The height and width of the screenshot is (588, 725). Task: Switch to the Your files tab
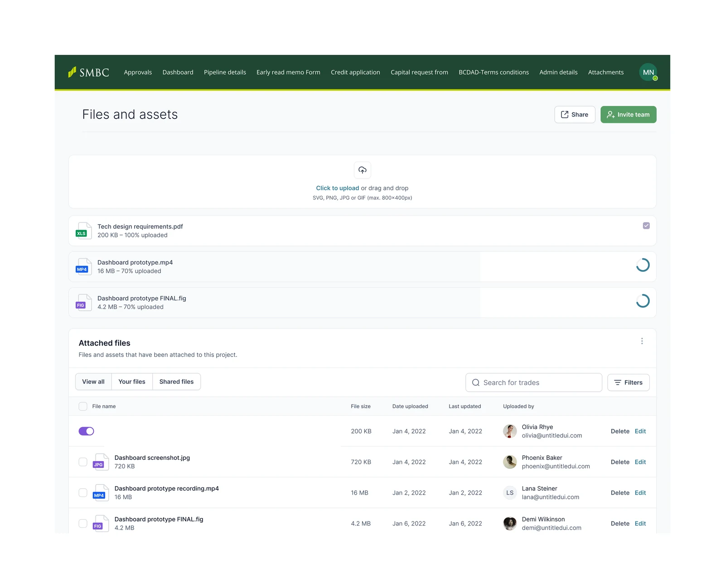pos(132,382)
